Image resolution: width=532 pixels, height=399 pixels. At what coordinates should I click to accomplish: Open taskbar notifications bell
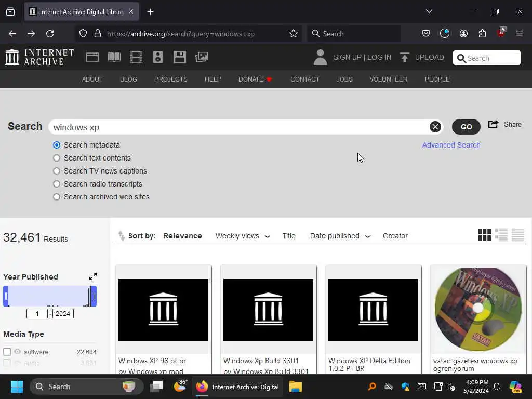click(497, 387)
